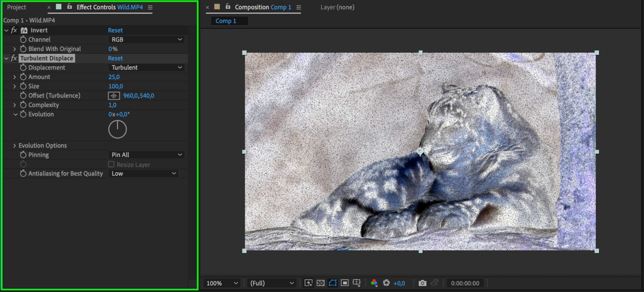Open the Pinning dropdown showing Pin All
Image resolution: width=644 pixels, height=292 pixels.
[147, 155]
